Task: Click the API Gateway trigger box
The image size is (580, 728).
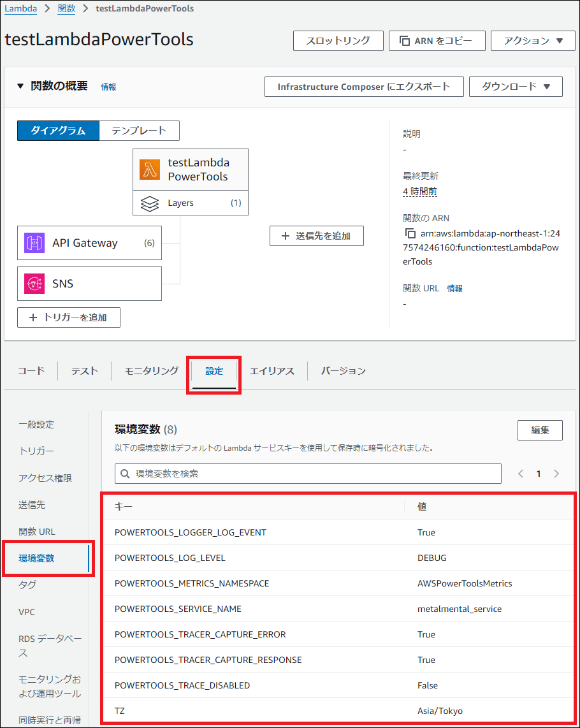Action: pyautogui.click(x=90, y=243)
